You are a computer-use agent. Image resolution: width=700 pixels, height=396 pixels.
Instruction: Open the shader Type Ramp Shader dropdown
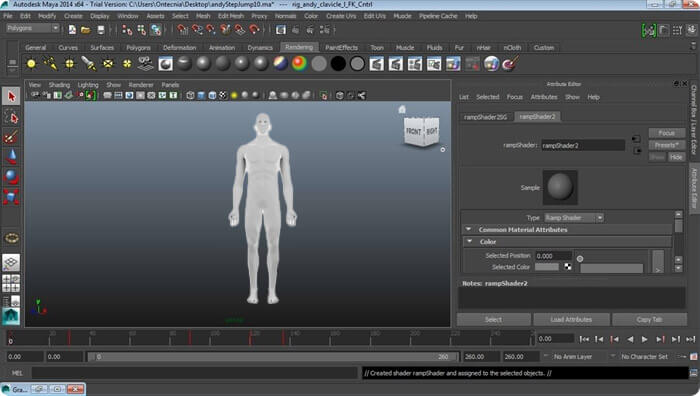(x=574, y=218)
